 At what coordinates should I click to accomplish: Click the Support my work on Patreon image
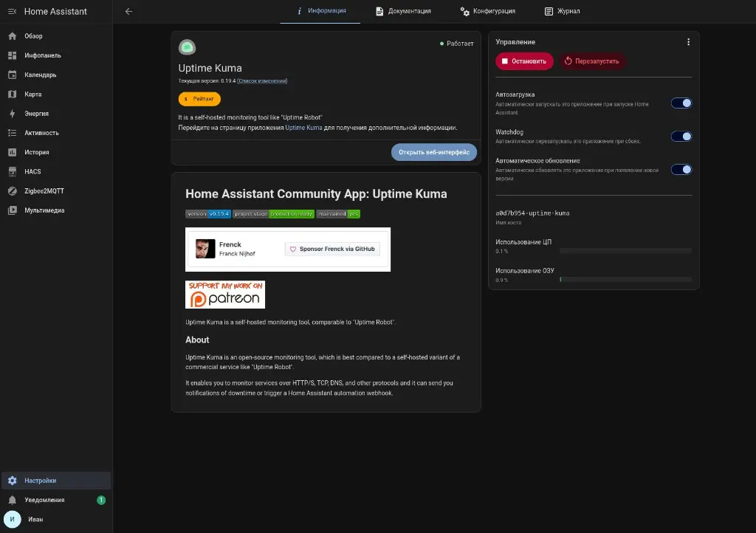coord(225,295)
